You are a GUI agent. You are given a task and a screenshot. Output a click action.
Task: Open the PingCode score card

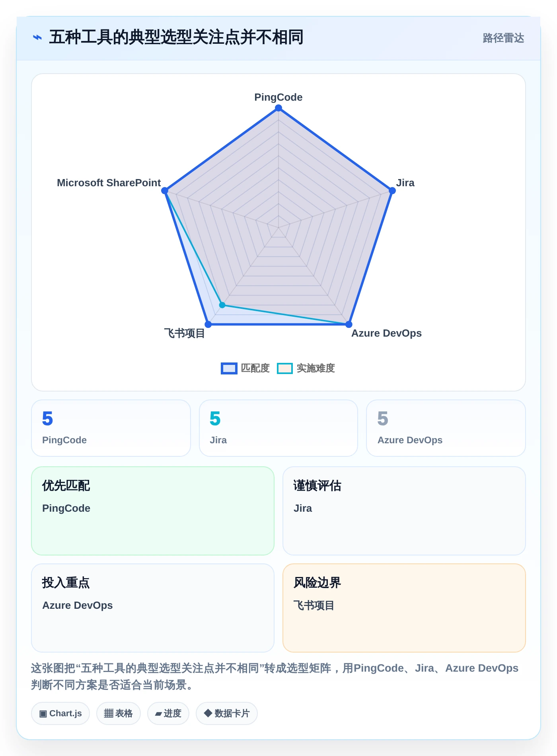click(x=111, y=428)
